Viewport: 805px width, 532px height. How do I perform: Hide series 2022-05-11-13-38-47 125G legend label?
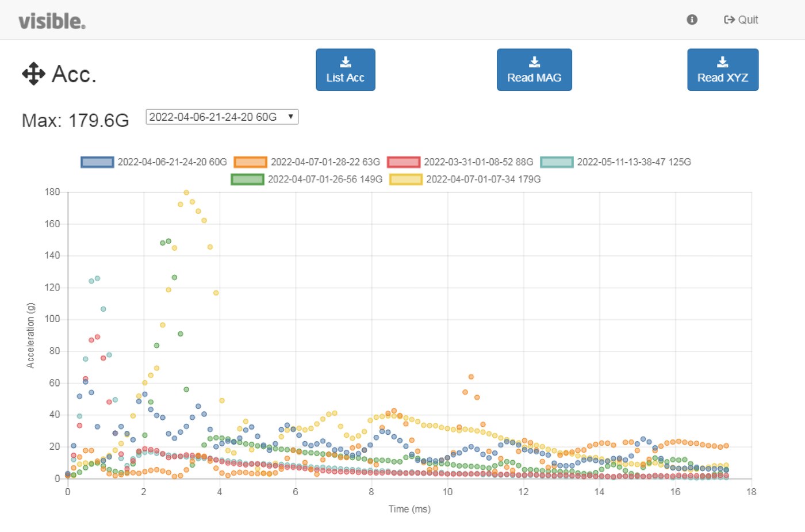point(634,162)
